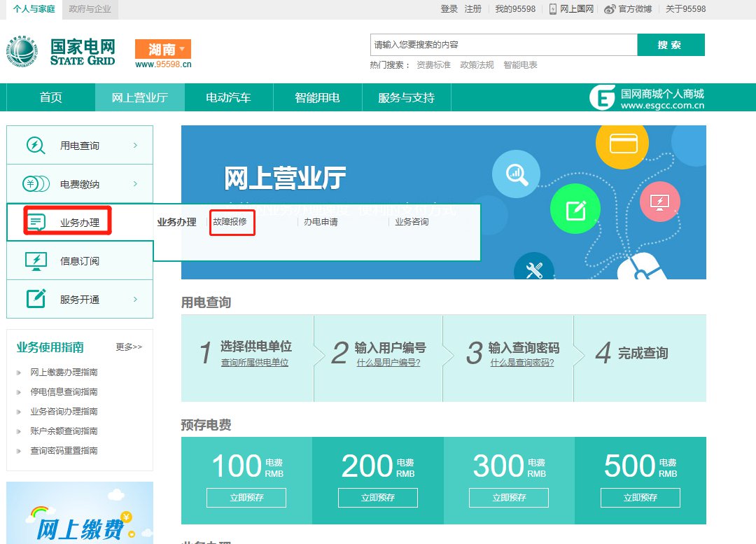Image resolution: width=756 pixels, height=544 pixels.
Task: Click the 业务办理 chat bubble icon
Action: (x=36, y=223)
